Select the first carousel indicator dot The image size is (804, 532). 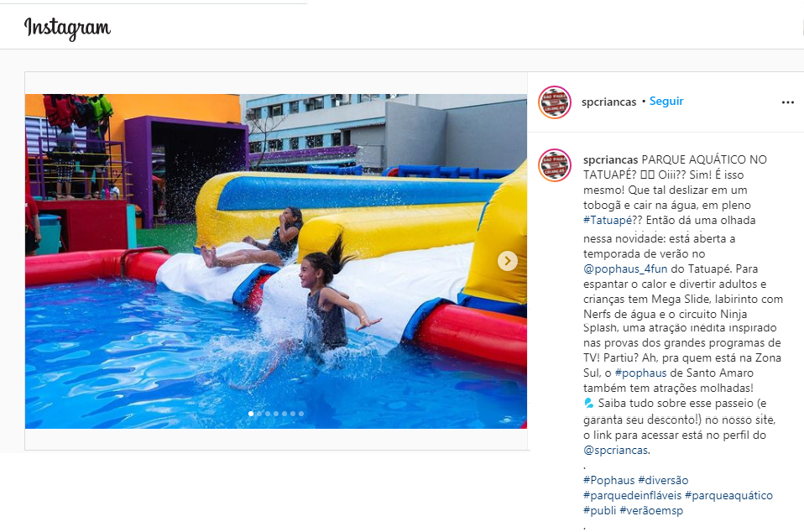[x=251, y=414]
